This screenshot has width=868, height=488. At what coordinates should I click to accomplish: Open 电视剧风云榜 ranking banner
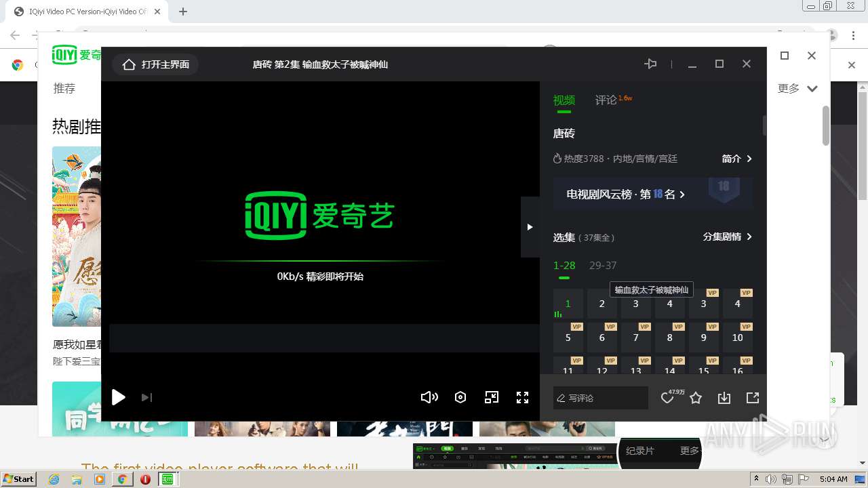pyautogui.click(x=653, y=194)
